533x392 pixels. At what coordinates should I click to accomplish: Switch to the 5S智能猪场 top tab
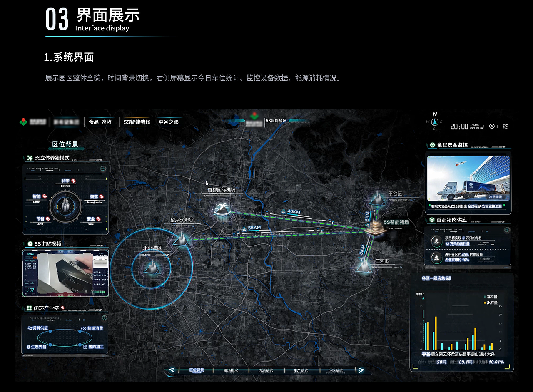point(137,122)
